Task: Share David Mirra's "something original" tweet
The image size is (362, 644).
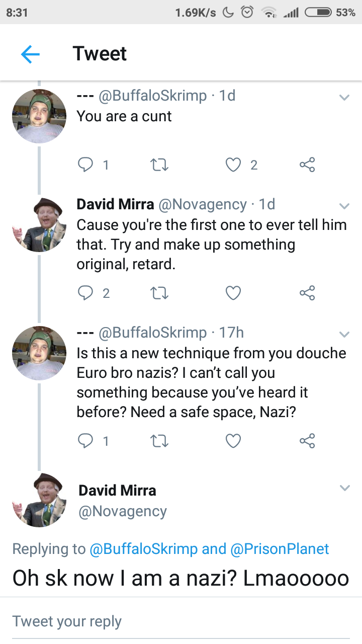Action: point(307,293)
